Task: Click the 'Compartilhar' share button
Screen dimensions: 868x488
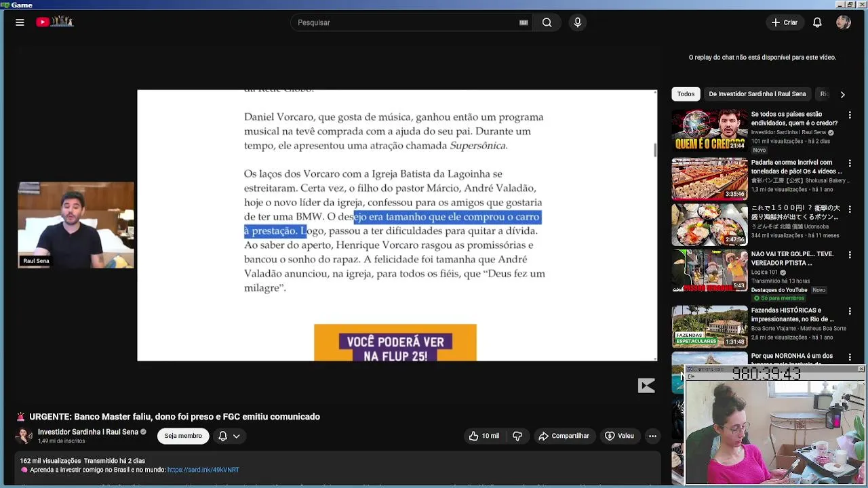Action: [x=564, y=436]
